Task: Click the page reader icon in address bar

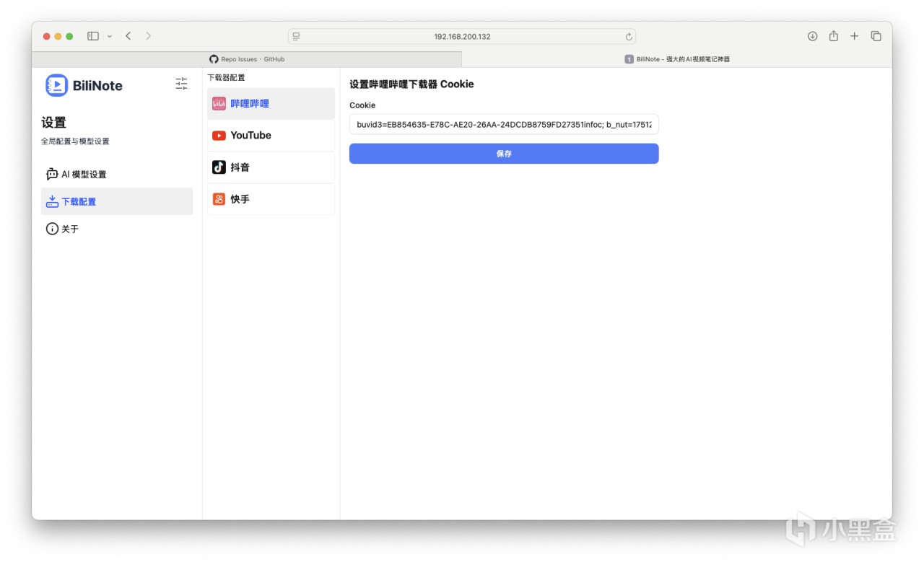Action: 296,37
